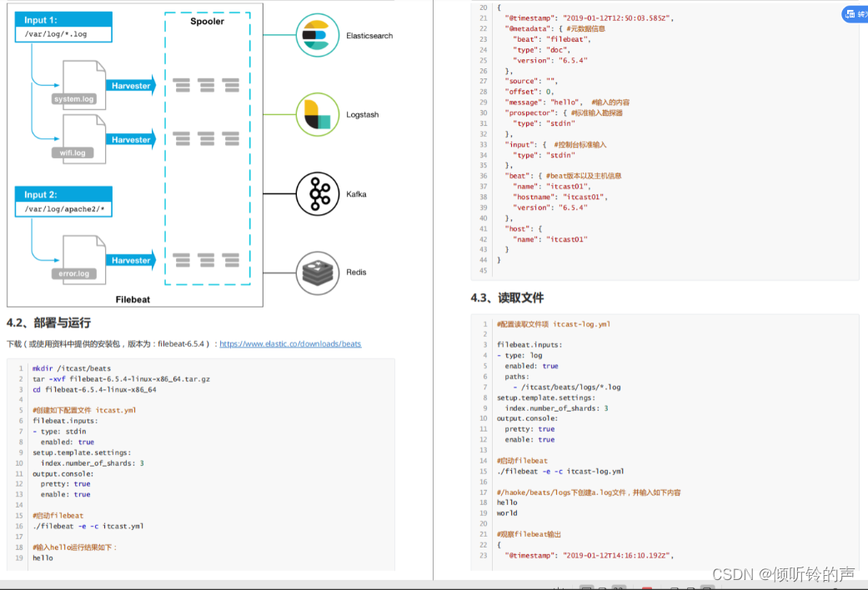Viewport: 868px width, 590px height.
Task: Click the Logstash logo in the diagram
Action: 317,114
